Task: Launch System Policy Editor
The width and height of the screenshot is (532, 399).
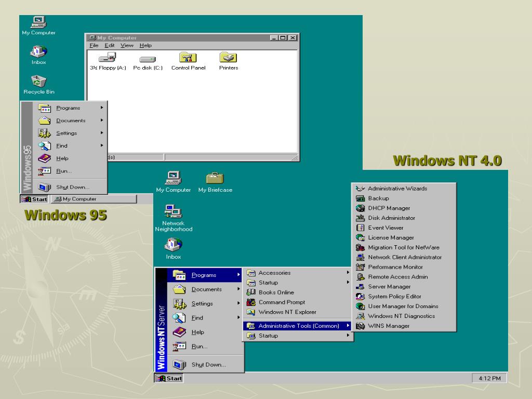Action: coord(404,297)
